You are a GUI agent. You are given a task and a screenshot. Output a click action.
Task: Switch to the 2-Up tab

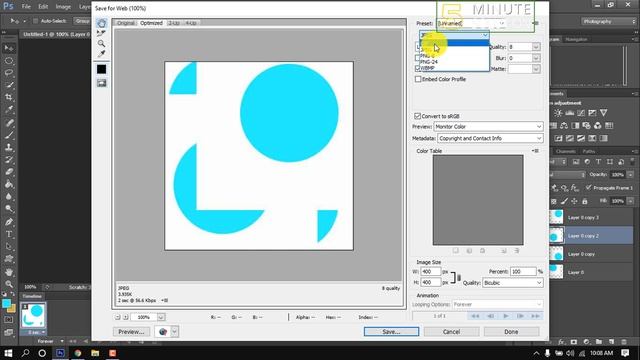(173, 23)
